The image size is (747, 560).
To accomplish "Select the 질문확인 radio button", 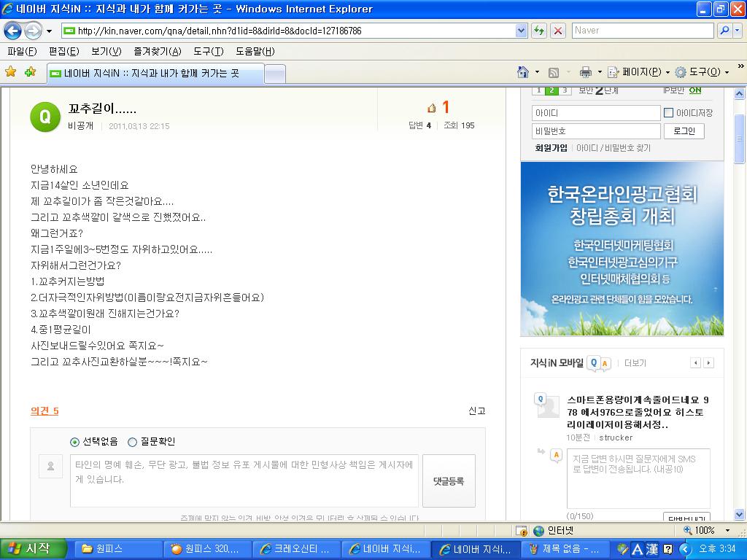I will pos(132,442).
